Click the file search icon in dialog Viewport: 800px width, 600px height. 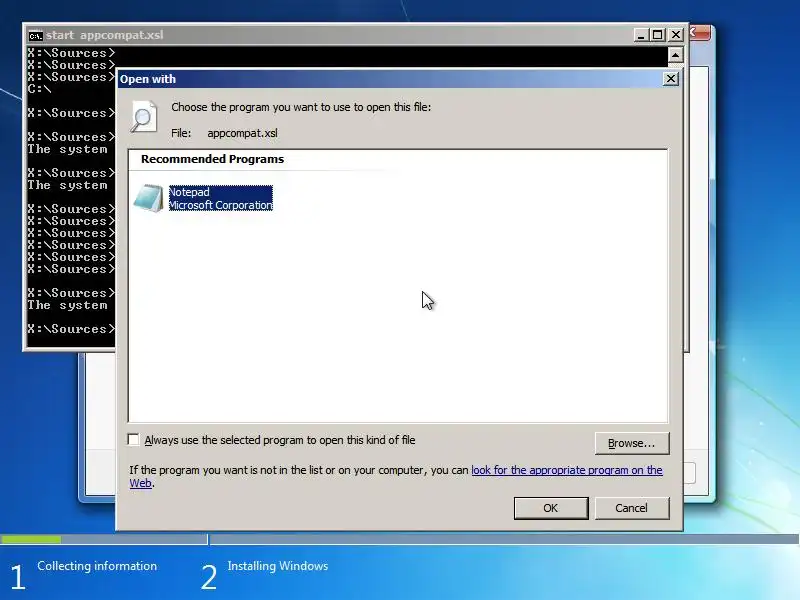[143, 117]
